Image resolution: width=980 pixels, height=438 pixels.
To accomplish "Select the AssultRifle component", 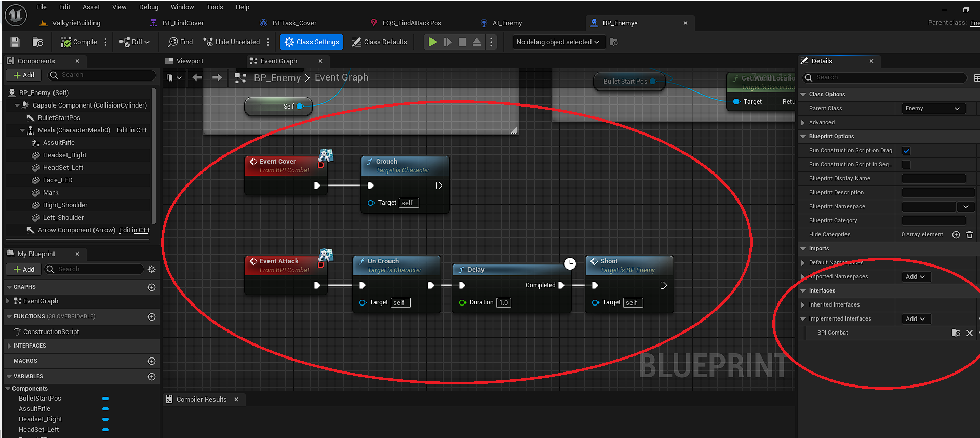I will pyautogui.click(x=59, y=143).
